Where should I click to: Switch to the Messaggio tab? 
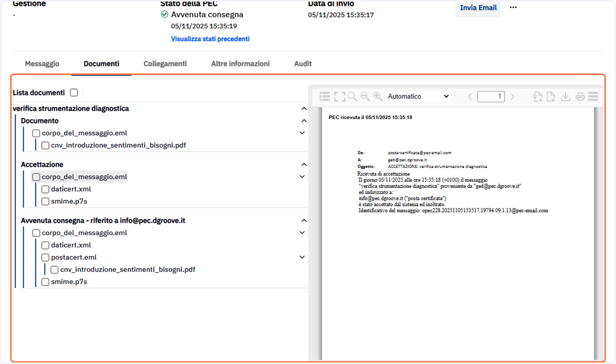42,64
